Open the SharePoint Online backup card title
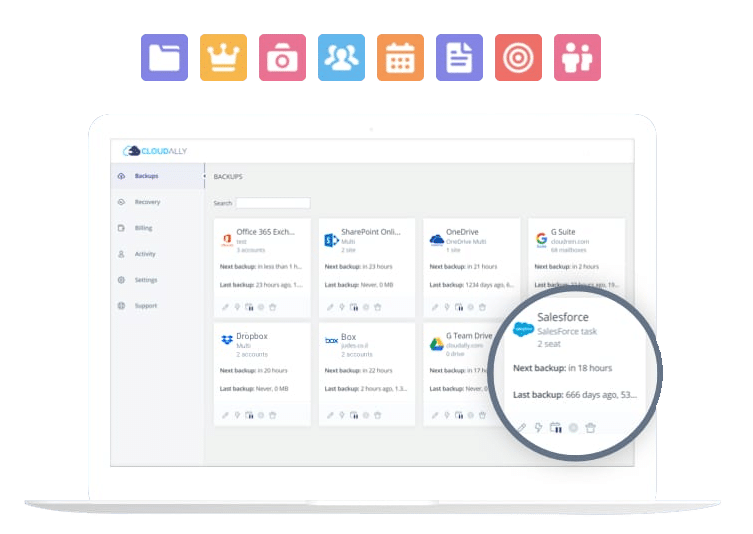 coord(371,231)
